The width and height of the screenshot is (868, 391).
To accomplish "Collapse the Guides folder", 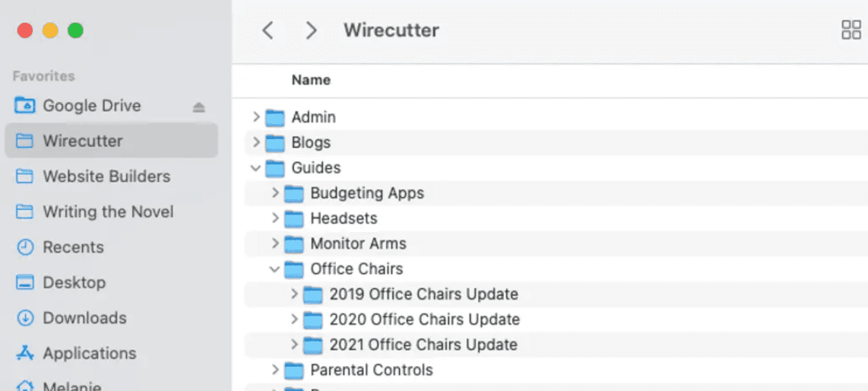I will point(255,168).
